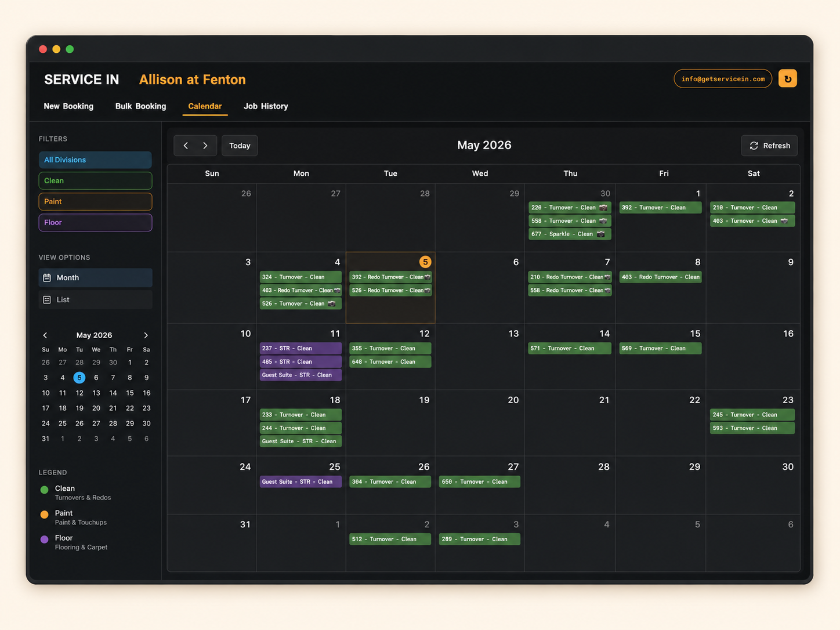Click the highlighted day 5 in main calendar

click(x=425, y=262)
